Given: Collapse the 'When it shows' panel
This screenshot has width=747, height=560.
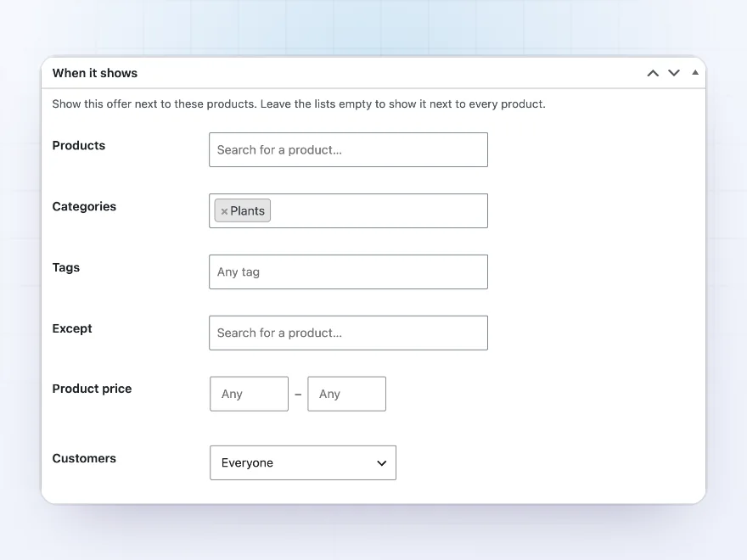Looking at the screenshot, I should pyautogui.click(x=695, y=72).
